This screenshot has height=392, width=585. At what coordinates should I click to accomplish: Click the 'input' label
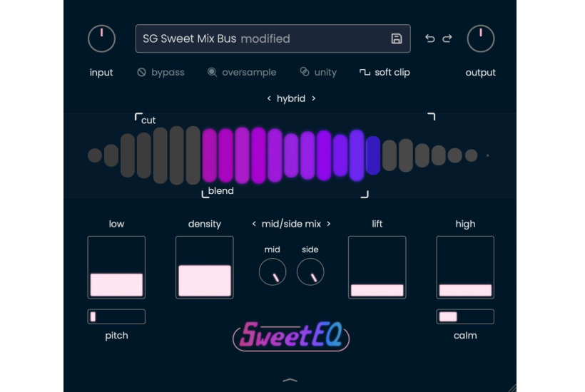[101, 72]
